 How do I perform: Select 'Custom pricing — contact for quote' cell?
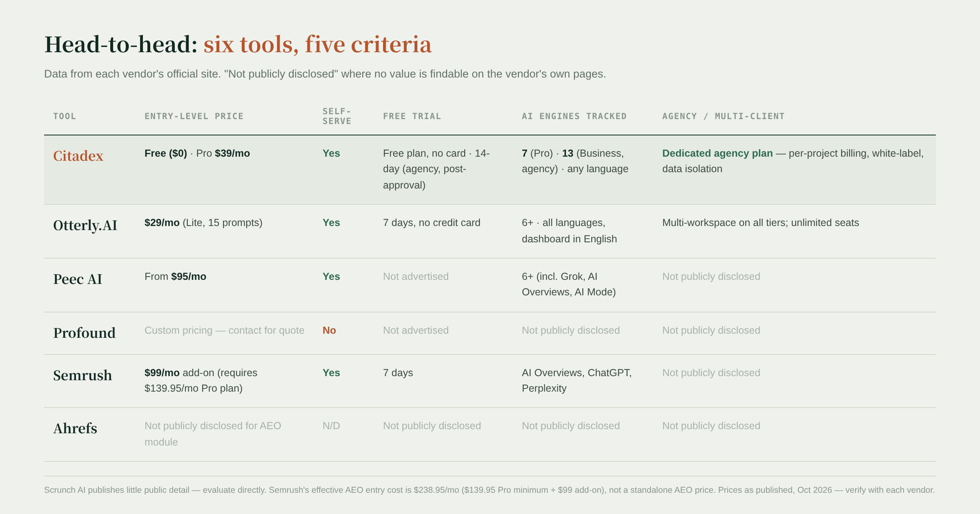coord(225,330)
